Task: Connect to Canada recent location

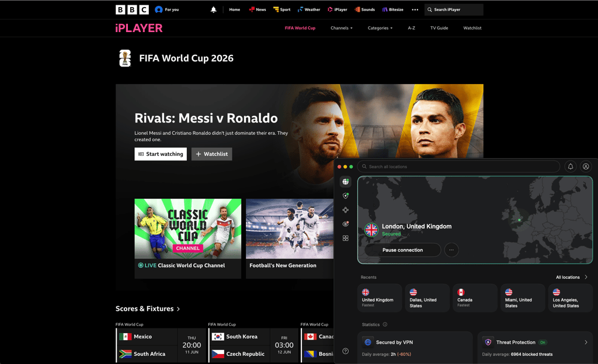Action: pyautogui.click(x=475, y=297)
